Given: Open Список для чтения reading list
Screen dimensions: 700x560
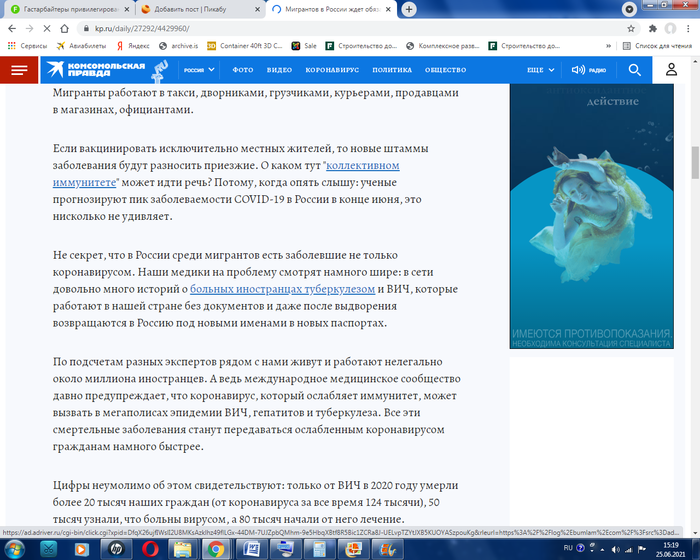Looking at the screenshot, I should [658, 46].
